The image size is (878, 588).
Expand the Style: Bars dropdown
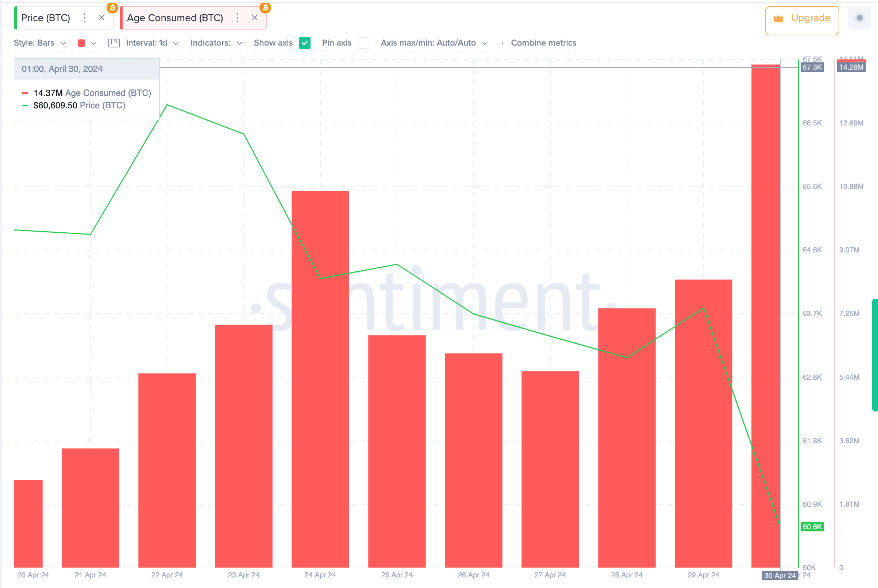tap(40, 43)
